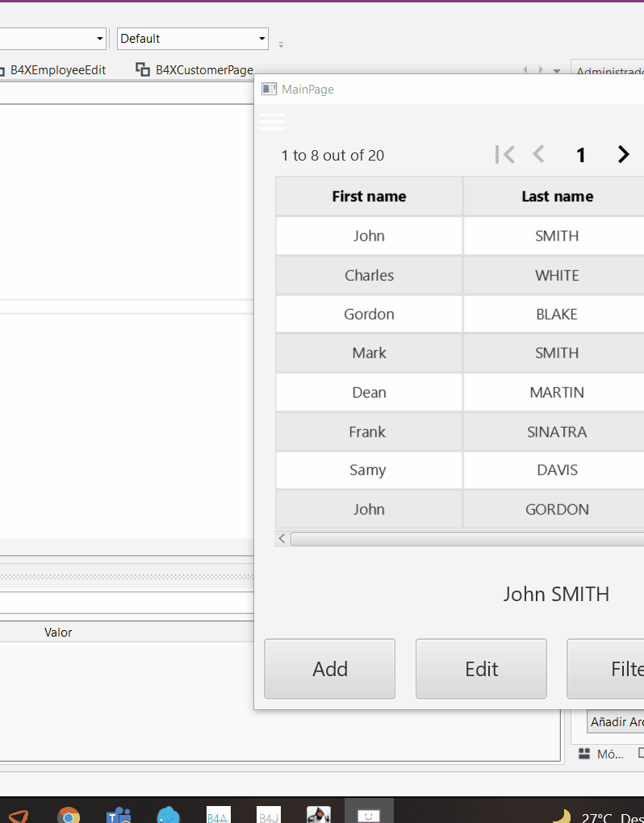Click the Filter button

click(x=606, y=669)
